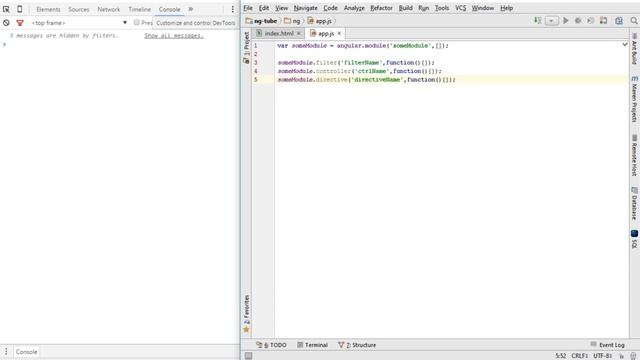The image size is (640, 360).
Task: Open the Maven Projects tool window
Action: click(x=634, y=99)
